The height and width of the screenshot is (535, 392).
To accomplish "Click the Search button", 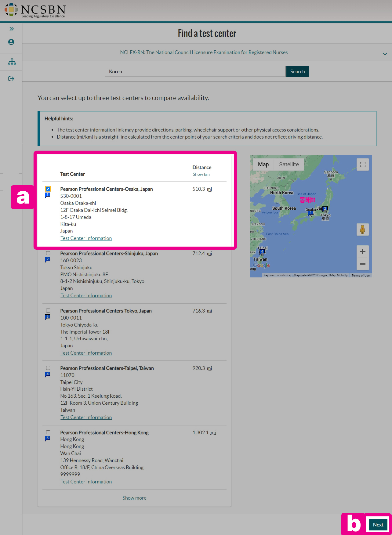I will coord(298,71).
